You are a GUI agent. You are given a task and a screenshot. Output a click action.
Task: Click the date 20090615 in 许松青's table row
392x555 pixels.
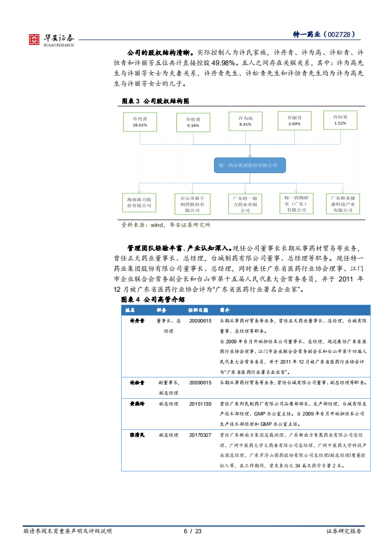pyautogui.click(x=200, y=383)
